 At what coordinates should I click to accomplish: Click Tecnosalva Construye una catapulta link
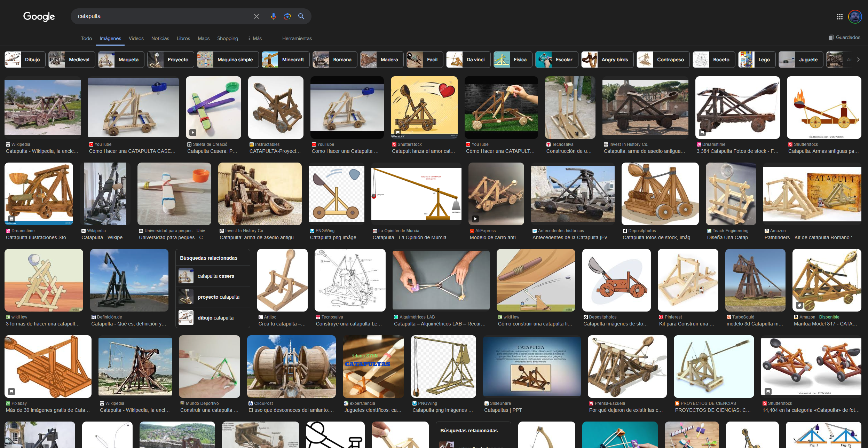tap(349, 324)
